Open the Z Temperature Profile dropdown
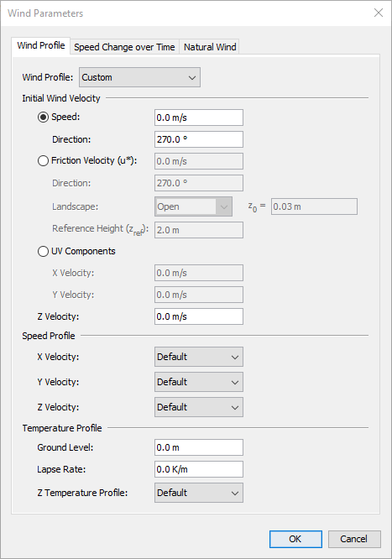392x559 pixels. [199, 493]
